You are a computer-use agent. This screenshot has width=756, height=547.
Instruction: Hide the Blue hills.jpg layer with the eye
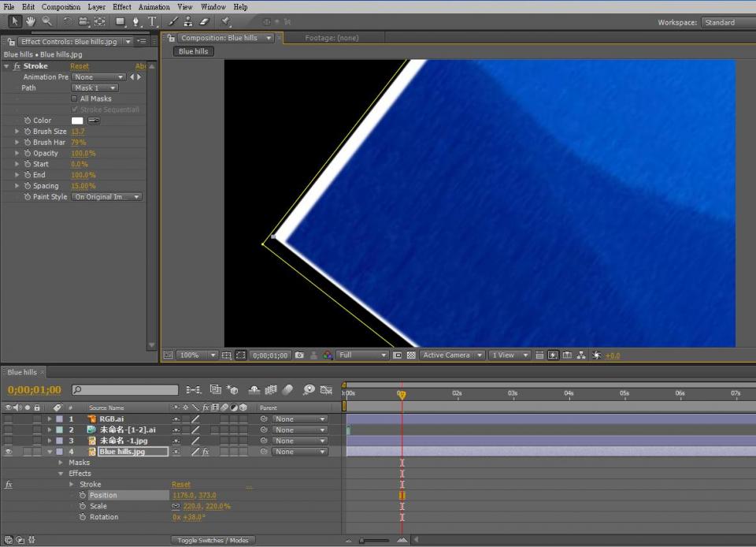9,452
